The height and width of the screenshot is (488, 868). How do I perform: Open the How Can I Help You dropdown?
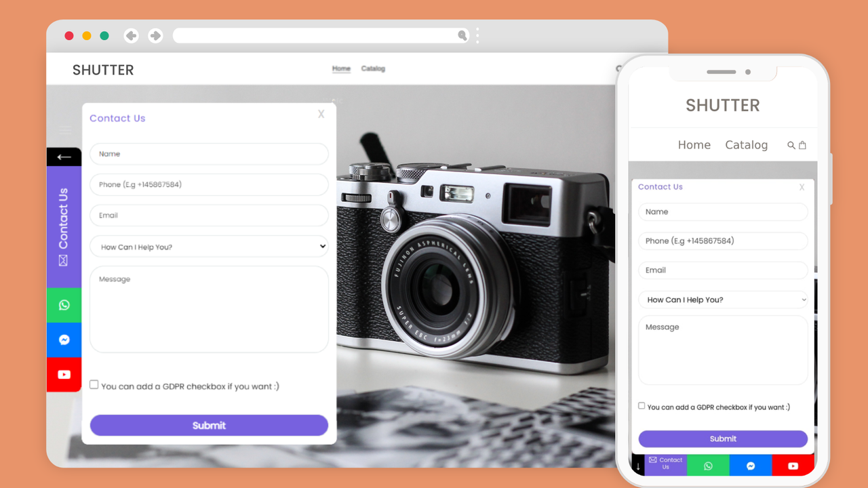pyautogui.click(x=209, y=247)
